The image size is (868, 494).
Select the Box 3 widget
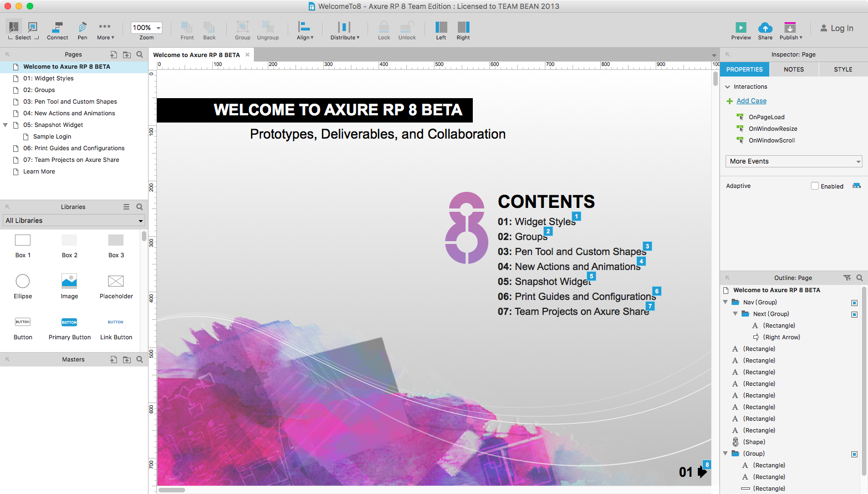pos(116,246)
